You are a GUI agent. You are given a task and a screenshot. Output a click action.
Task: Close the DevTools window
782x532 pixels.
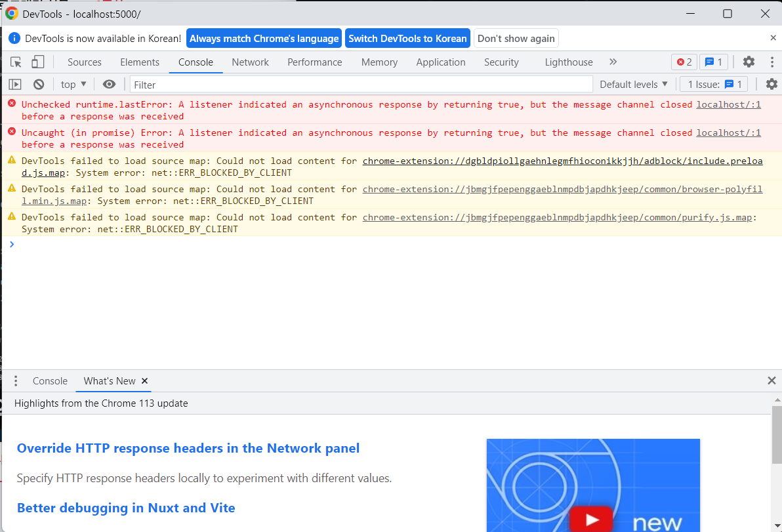(x=765, y=14)
